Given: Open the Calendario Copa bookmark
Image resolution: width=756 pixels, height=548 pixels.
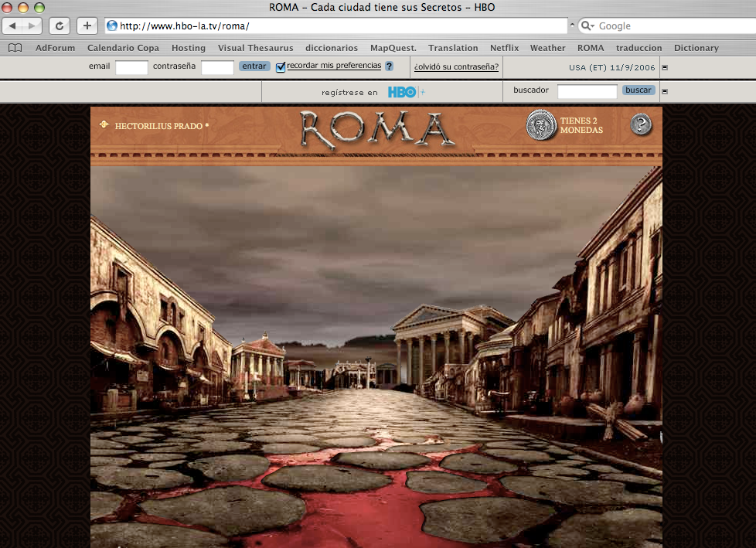Looking at the screenshot, I should click(x=123, y=48).
